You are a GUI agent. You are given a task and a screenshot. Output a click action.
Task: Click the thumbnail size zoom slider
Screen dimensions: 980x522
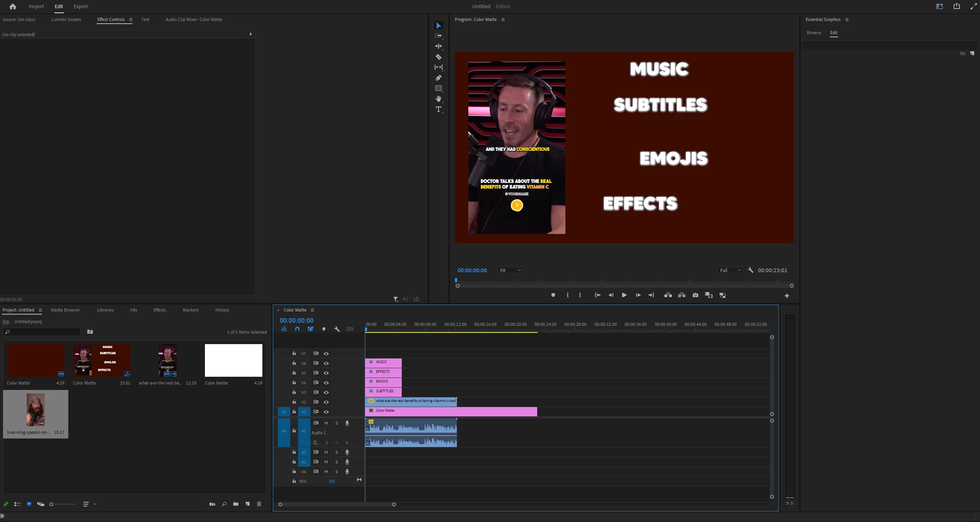(62, 504)
